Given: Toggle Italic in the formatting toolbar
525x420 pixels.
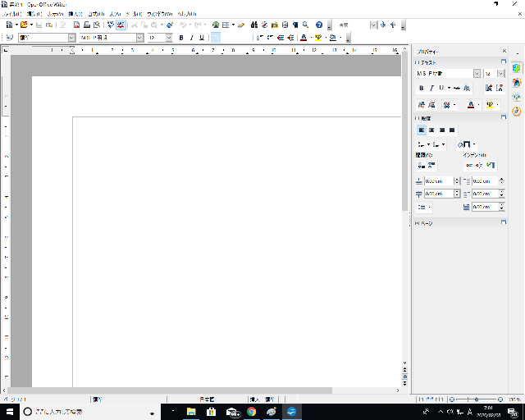Looking at the screenshot, I should click(191, 38).
